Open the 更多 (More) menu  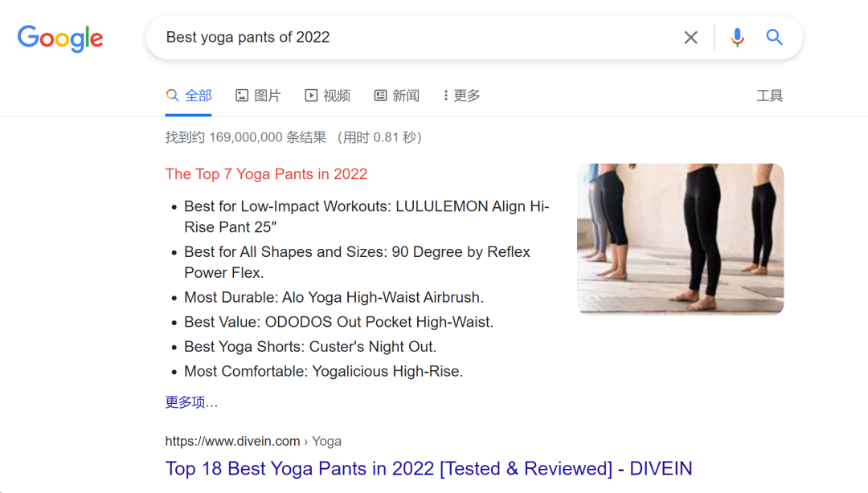pos(461,96)
